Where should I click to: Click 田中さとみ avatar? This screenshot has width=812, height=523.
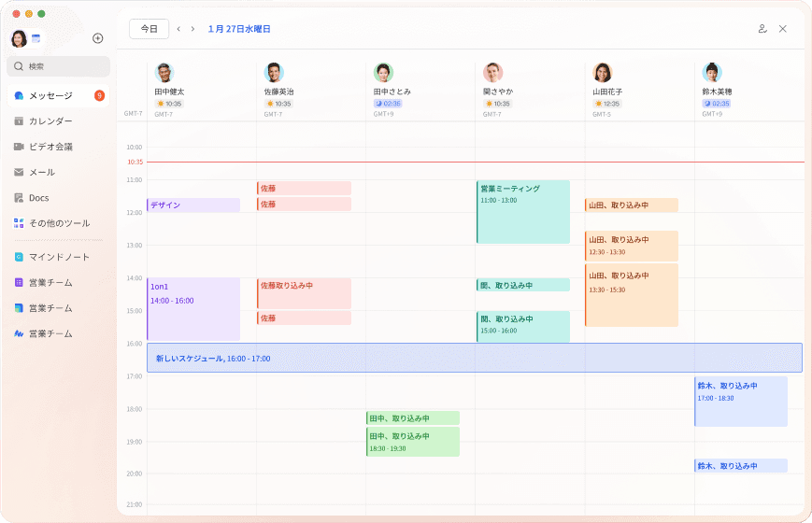coord(383,73)
